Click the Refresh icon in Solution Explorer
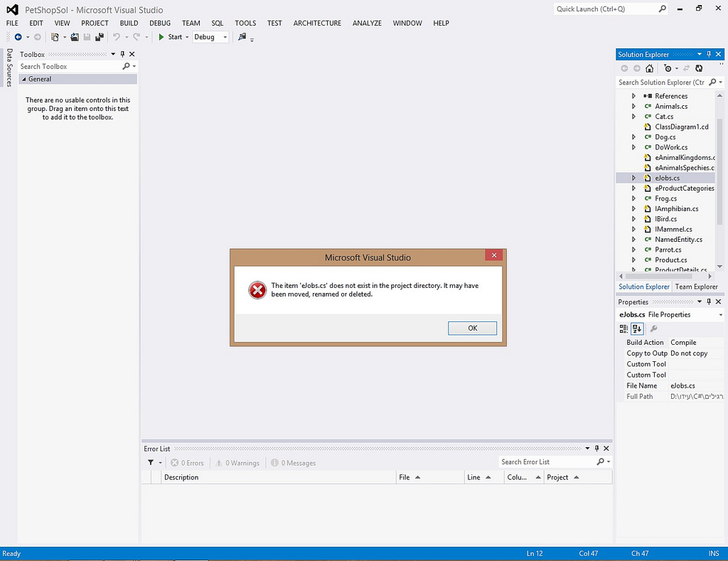Screen dimensions: 728x561 click(700, 68)
